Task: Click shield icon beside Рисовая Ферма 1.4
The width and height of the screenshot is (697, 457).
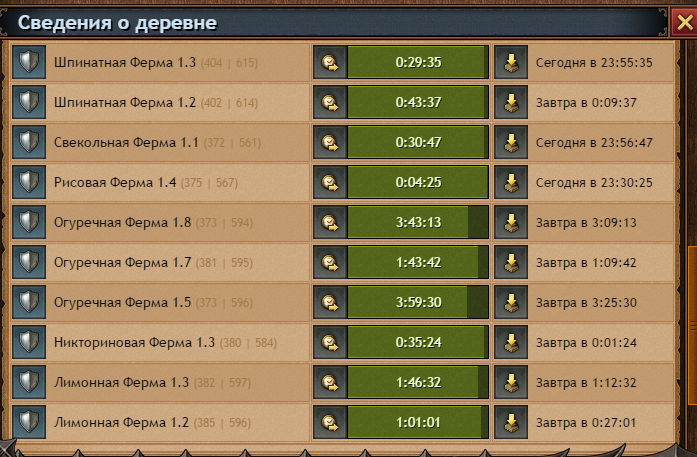Action: click(29, 182)
